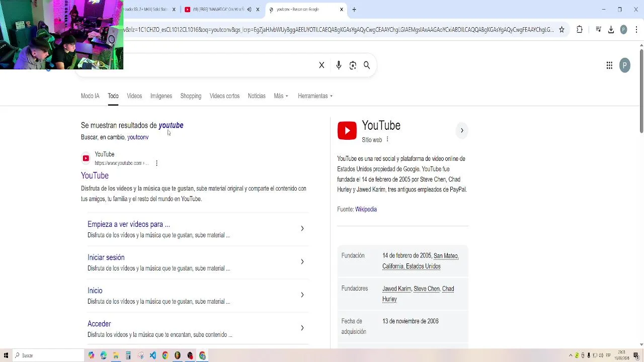Open the Acceder sitelink
Screen dimensions: 644x362
pyautogui.click(x=99, y=324)
